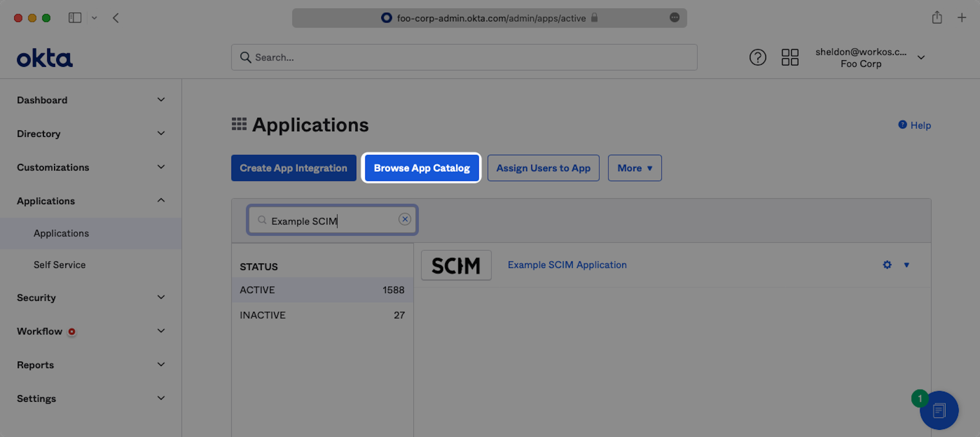Viewport: 980px width, 437px height.
Task: Toggle the Safari sidebar icon
Action: (x=75, y=18)
